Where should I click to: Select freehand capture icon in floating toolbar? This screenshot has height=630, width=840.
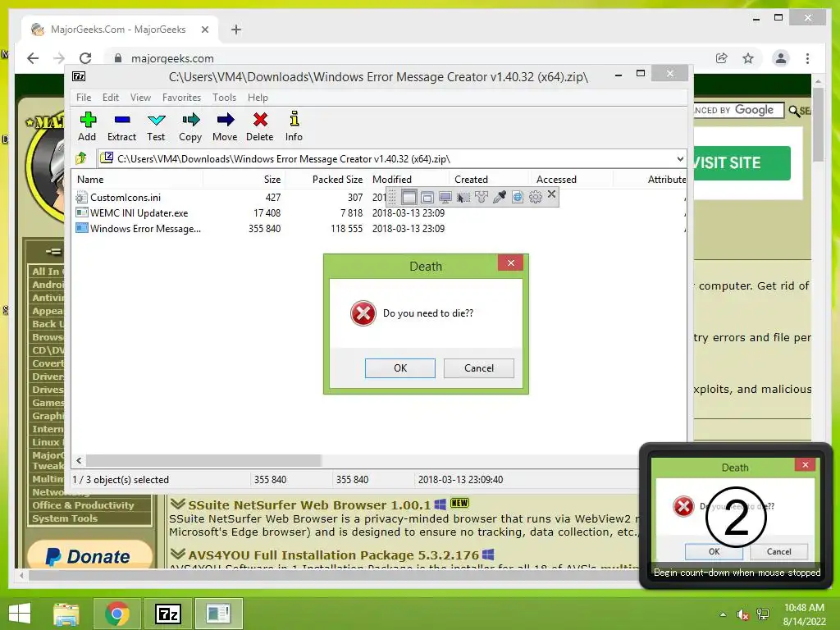481,197
